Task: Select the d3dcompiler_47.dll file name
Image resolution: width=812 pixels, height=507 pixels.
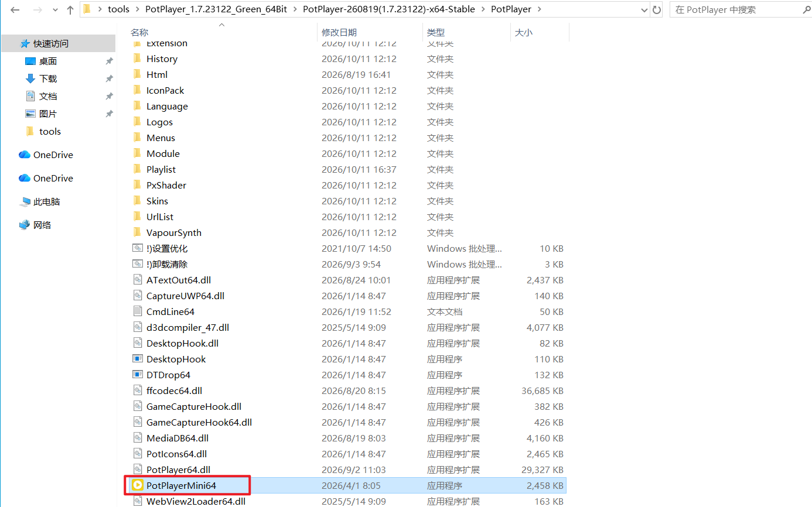Action: (187, 327)
